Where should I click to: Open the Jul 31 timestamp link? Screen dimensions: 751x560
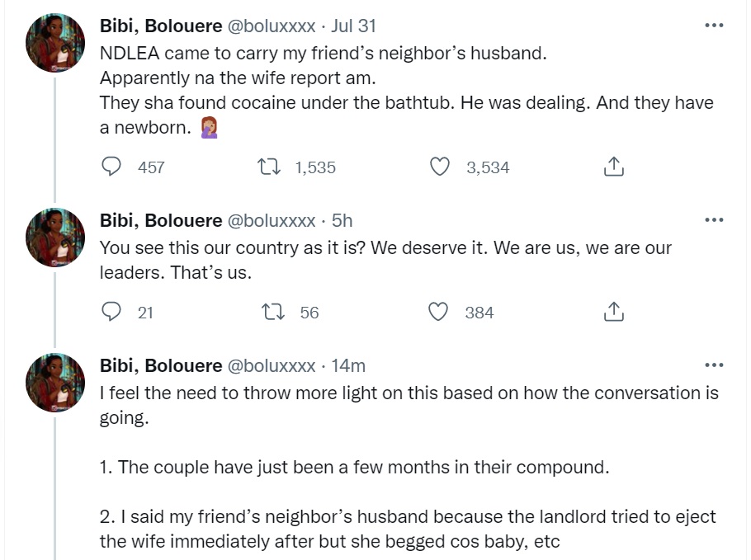coord(356,26)
